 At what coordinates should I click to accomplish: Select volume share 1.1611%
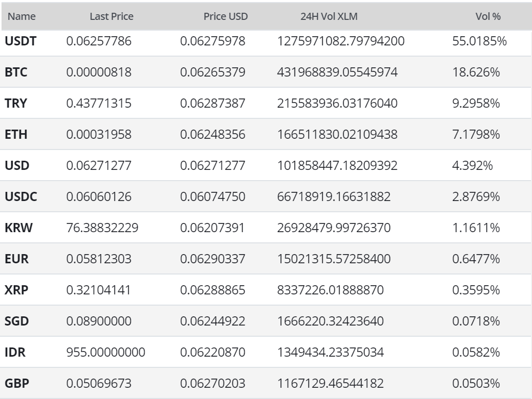(476, 228)
